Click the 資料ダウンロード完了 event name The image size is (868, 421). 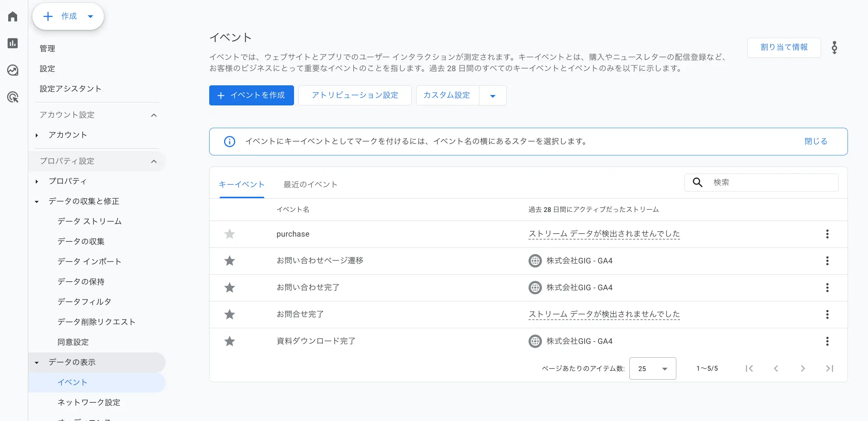pos(316,341)
